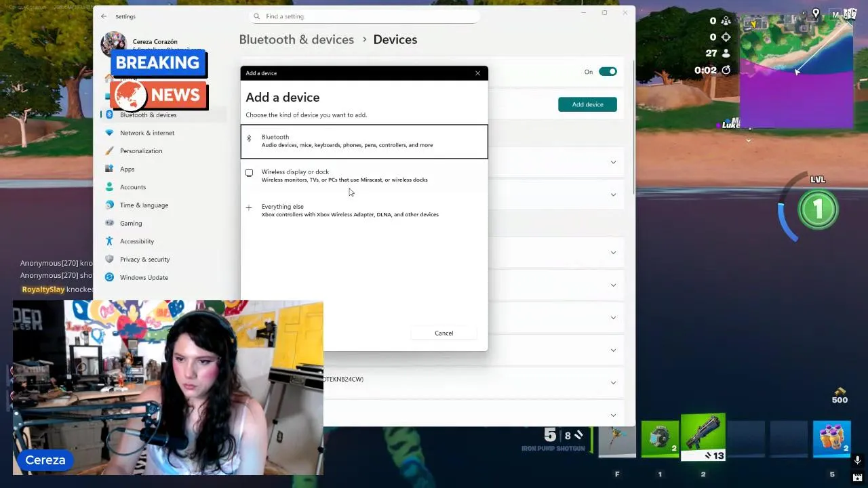Click the level 1 badge
Image resolution: width=868 pixels, height=488 pixels.
click(818, 210)
